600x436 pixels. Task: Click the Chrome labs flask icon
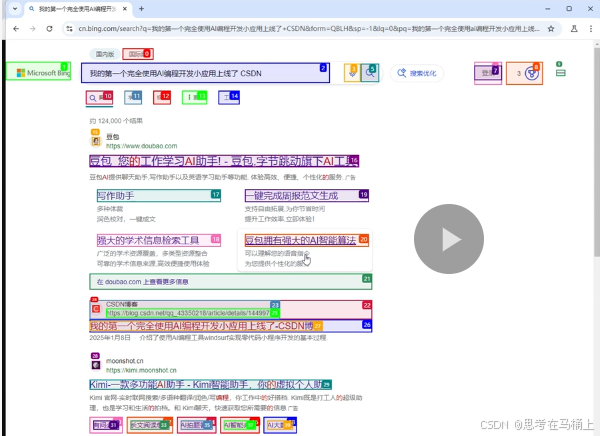coord(574,29)
